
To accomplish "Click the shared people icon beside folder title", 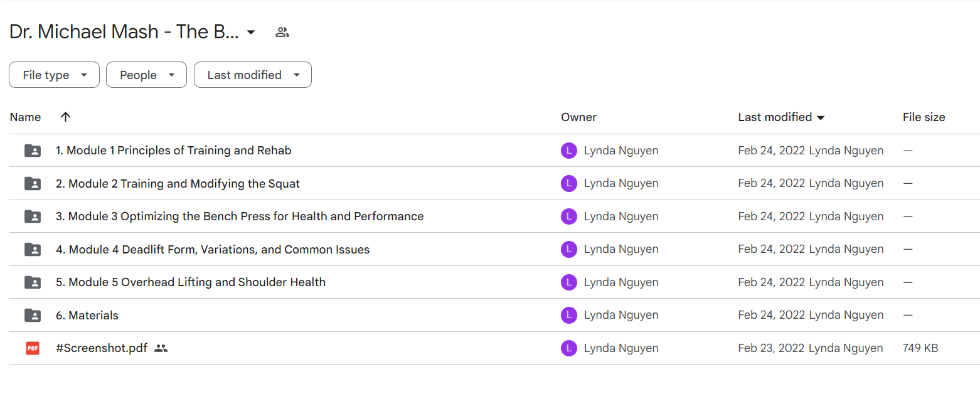I will 282,33.
